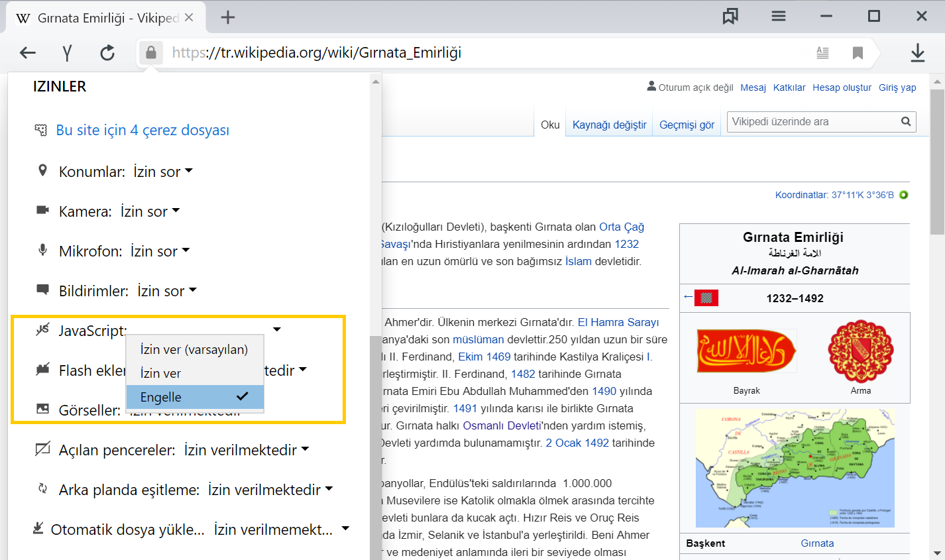This screenshot has height=560, width=945.
Task: Click the pop-up icon beside Açılan pencereler
Action: 42,449
